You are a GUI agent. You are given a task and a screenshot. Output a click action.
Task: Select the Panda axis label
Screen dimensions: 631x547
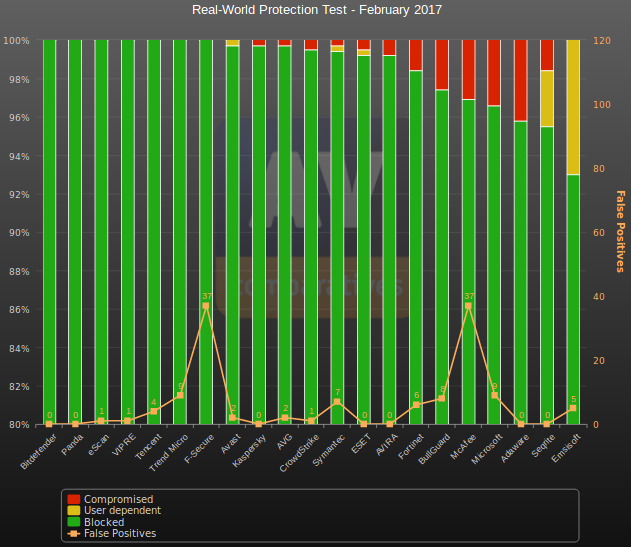click(72, 444)
